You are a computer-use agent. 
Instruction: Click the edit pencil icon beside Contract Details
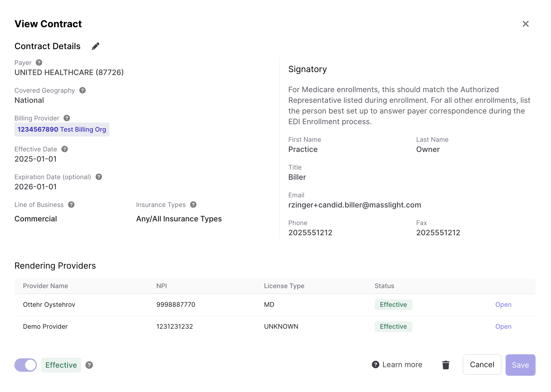(x=96, y=46)
